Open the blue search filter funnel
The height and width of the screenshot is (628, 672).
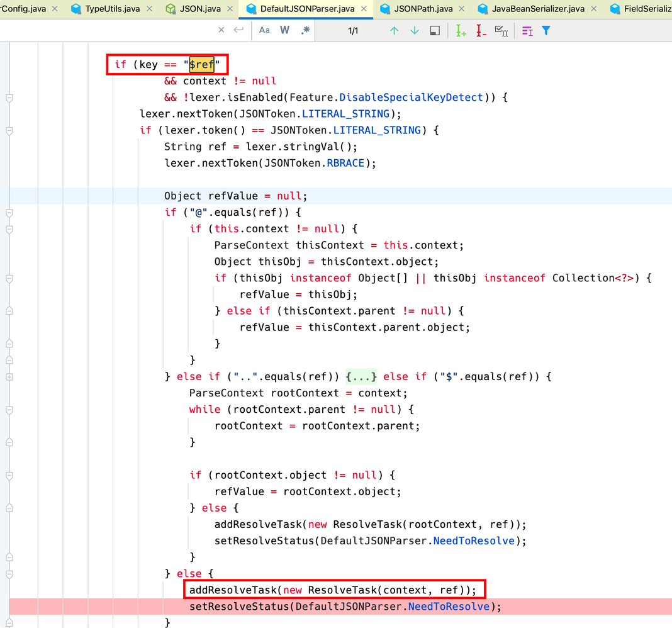point(546,30)
